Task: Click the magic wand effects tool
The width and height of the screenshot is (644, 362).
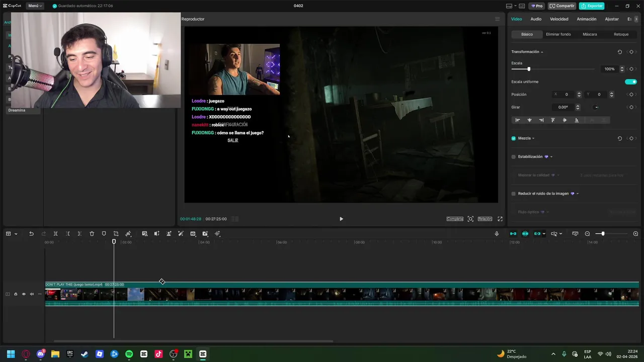Action: point(181,234)
